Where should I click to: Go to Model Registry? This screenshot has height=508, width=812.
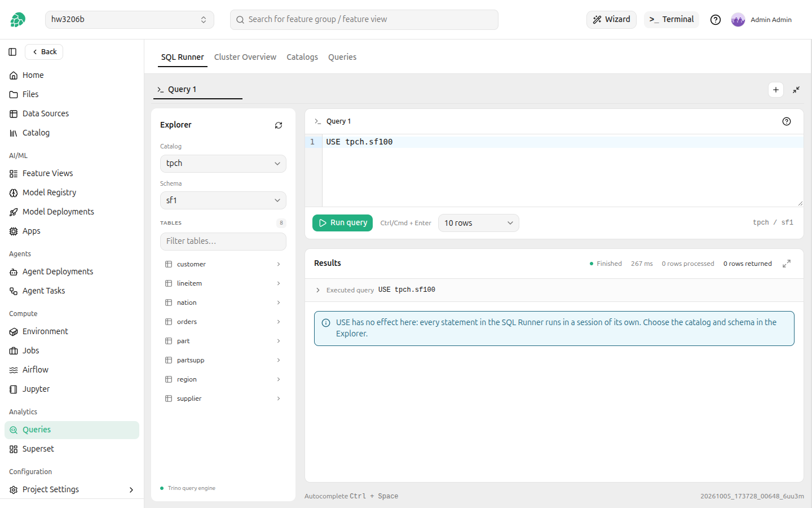pos(72,192)
